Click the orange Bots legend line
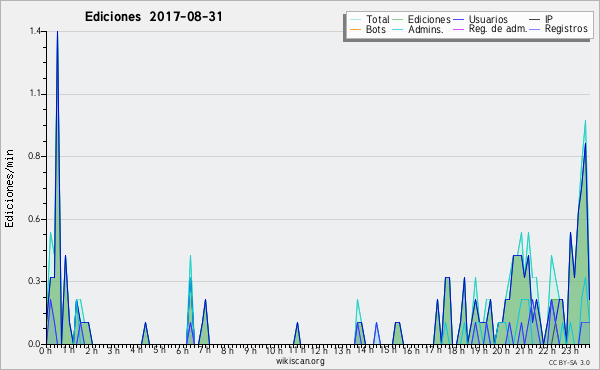Screen dimensions: 600x370 click(355, 29)
